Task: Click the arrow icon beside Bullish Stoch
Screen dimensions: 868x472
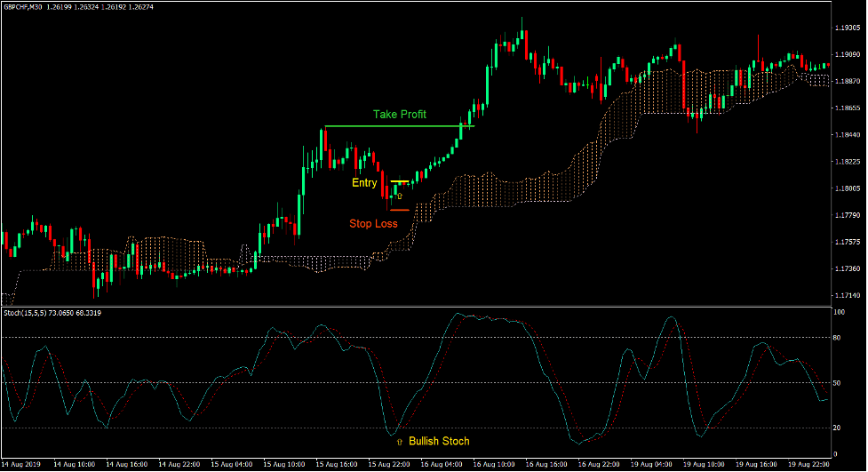Action: click(399, 441)
